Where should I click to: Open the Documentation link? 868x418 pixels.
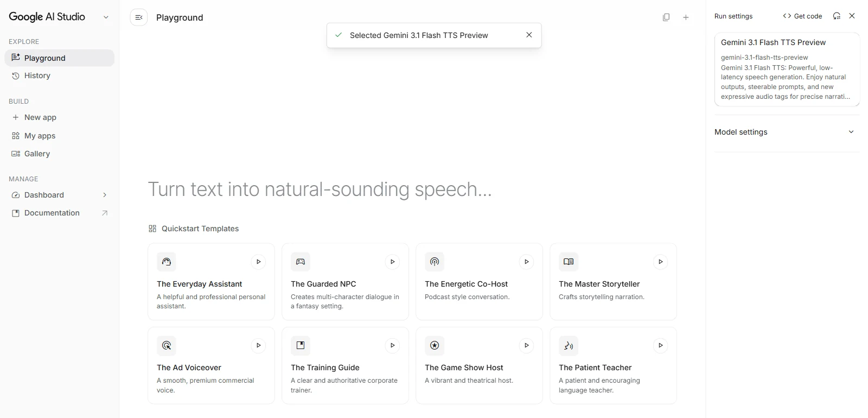(x=60, y=213)
